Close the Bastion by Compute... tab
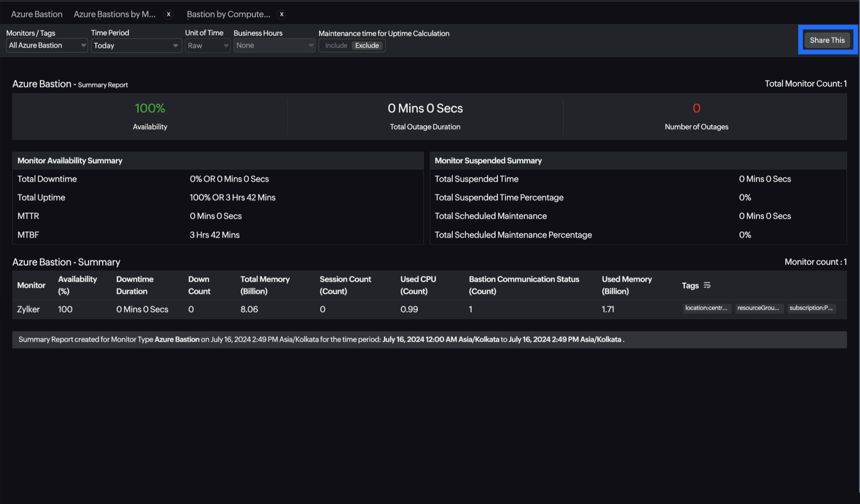Image resolution: width=860 pixels, height=504 pixels. [281, 14]
